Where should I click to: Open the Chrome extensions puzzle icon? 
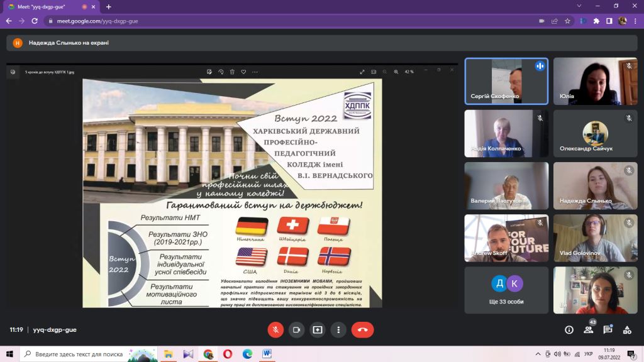click(596, 21)
